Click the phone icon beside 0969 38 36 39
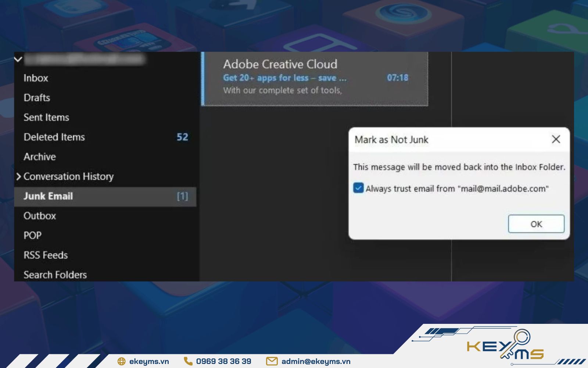The height and width of the screenshot is (368, 588). tap(188, 361)
